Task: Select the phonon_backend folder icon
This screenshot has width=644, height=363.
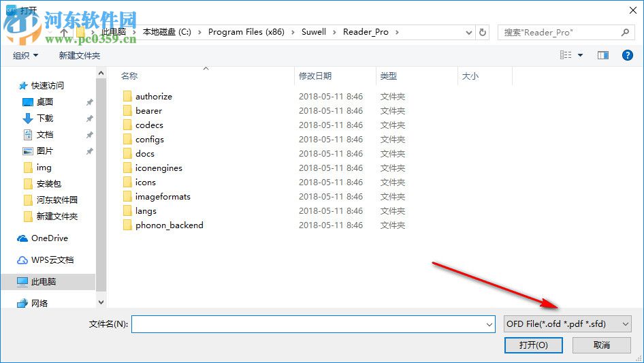Action: (x=127, y=225)
